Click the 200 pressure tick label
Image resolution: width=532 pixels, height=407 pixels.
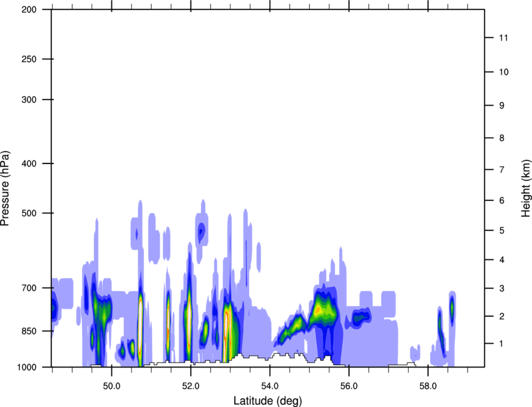[29, 9]
